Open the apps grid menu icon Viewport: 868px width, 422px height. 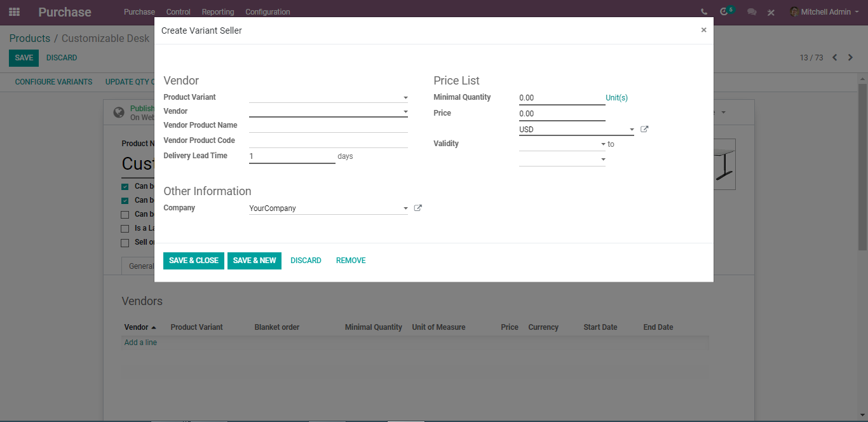click(x=14, y=12)
